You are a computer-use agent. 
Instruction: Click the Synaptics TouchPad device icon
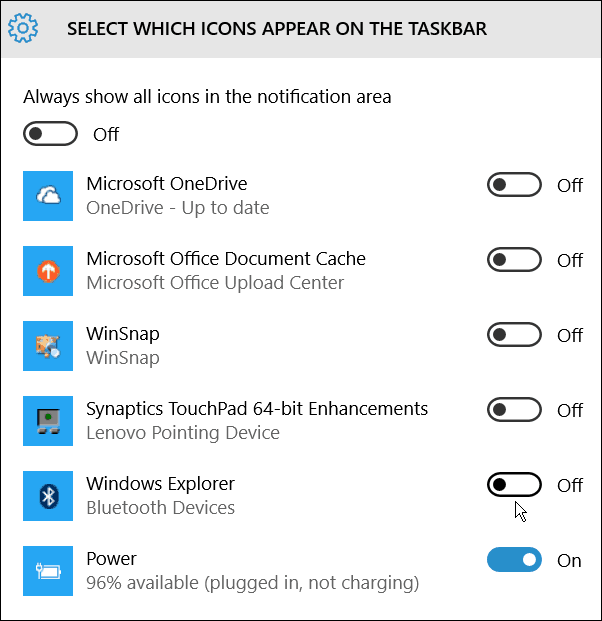point(48,421)
